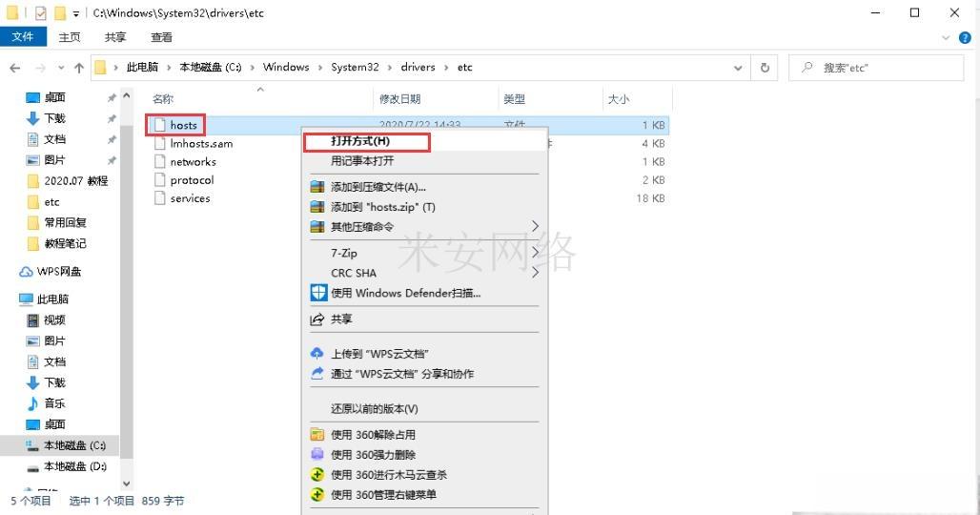This screenshot has height=515, width=980.
Task: Click the chevron after System32 in breadcrumb
Action: (389, 68)
